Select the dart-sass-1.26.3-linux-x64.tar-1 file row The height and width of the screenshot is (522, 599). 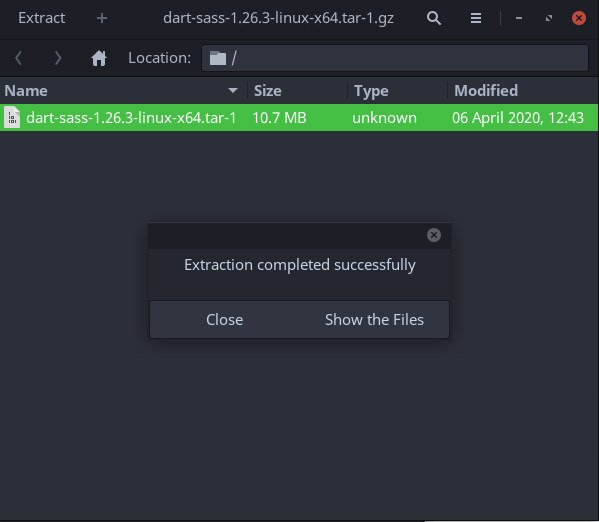point(299,118)
